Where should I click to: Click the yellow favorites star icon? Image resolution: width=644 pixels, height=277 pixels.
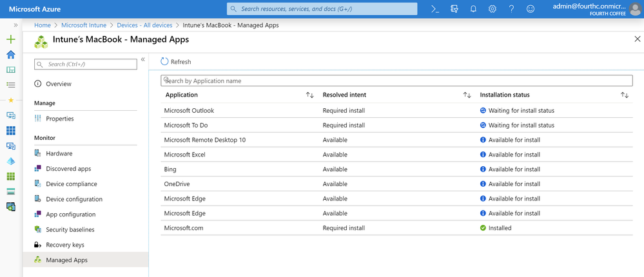pos(11,100)
